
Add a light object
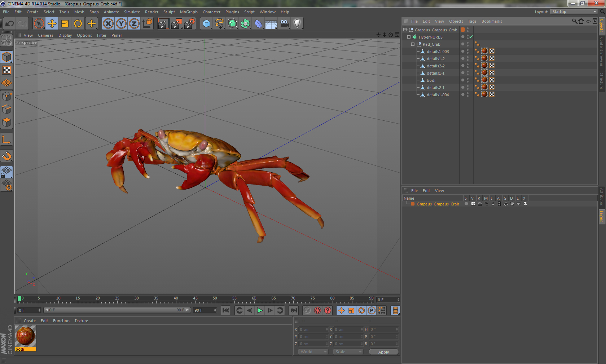tap(297, 24)
